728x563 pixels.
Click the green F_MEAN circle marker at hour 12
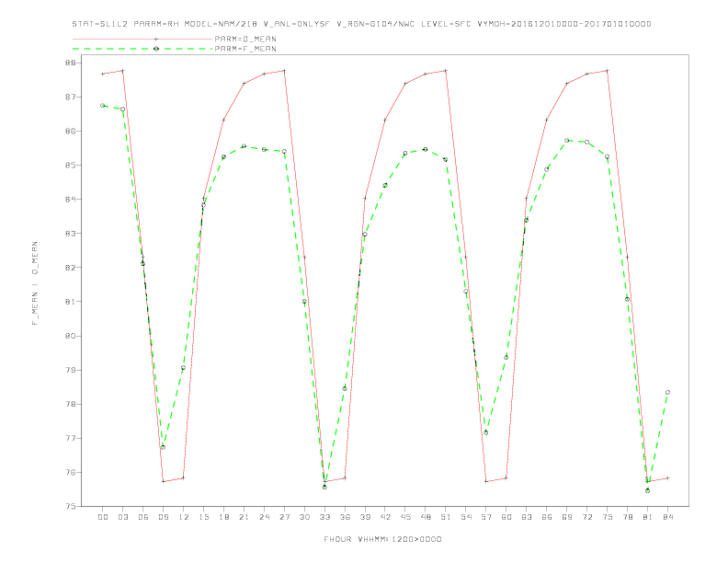[184, 368]
